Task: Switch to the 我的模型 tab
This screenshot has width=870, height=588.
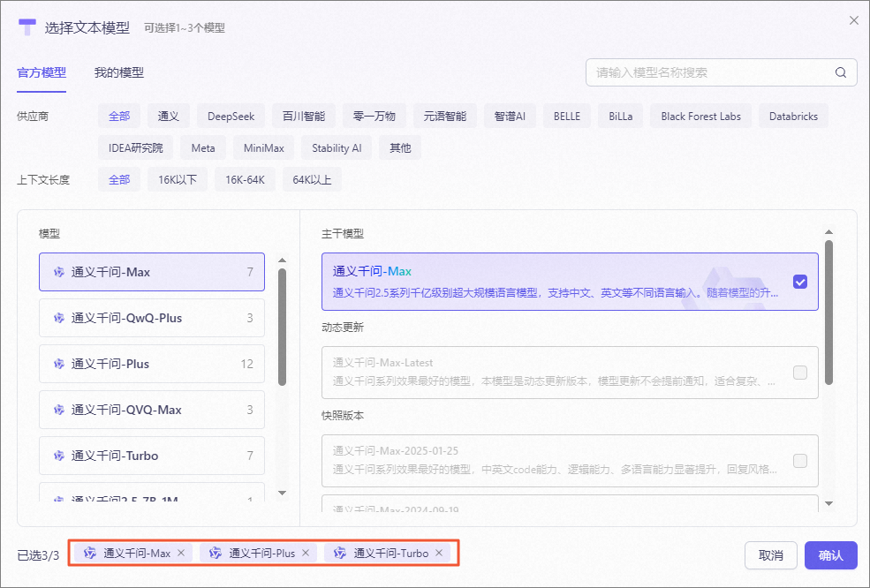Action: [119, 72]
